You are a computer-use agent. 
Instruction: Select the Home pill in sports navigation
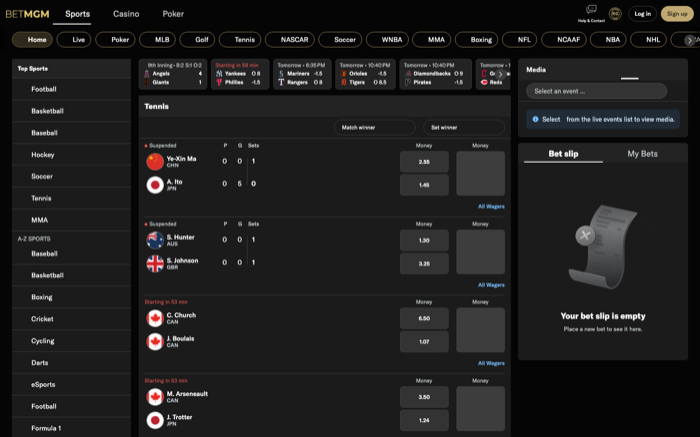pyautogui.click(x=32, y=40)
